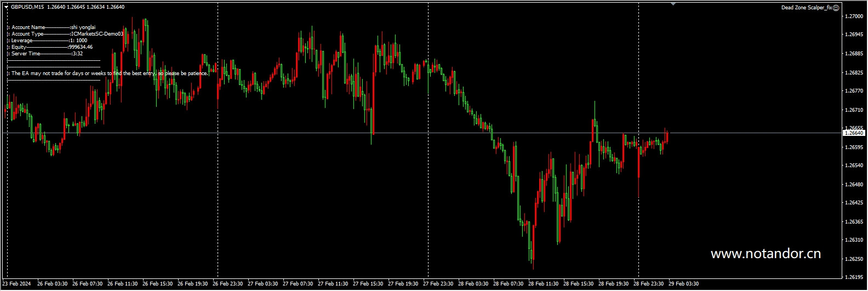
Task: Click the 1.26365 price scale label
Action: [x=854, y=222]
